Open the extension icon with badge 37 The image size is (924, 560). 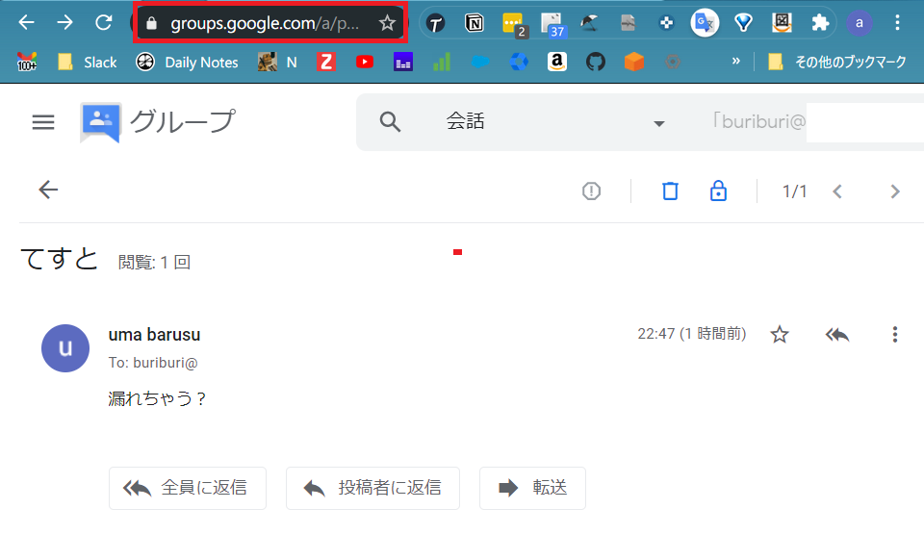[x=554, y=25]
